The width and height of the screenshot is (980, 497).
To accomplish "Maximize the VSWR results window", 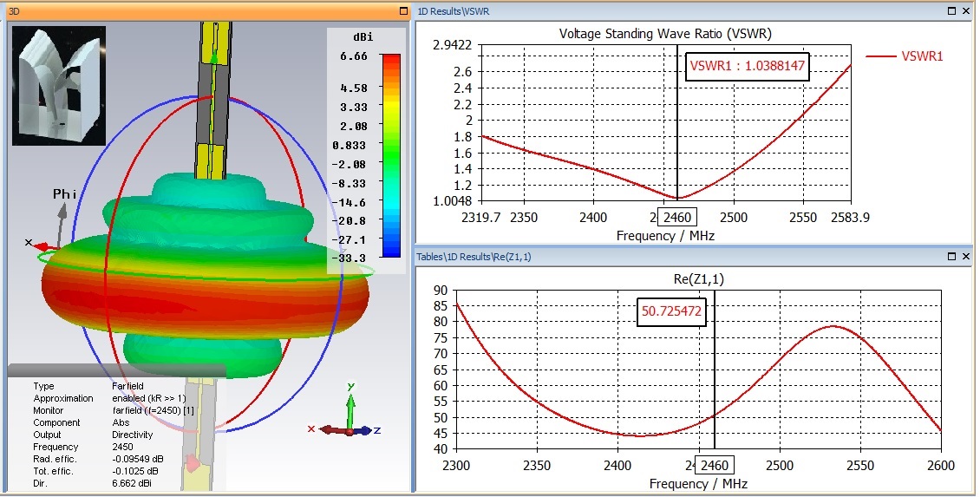I will [952, 10].
